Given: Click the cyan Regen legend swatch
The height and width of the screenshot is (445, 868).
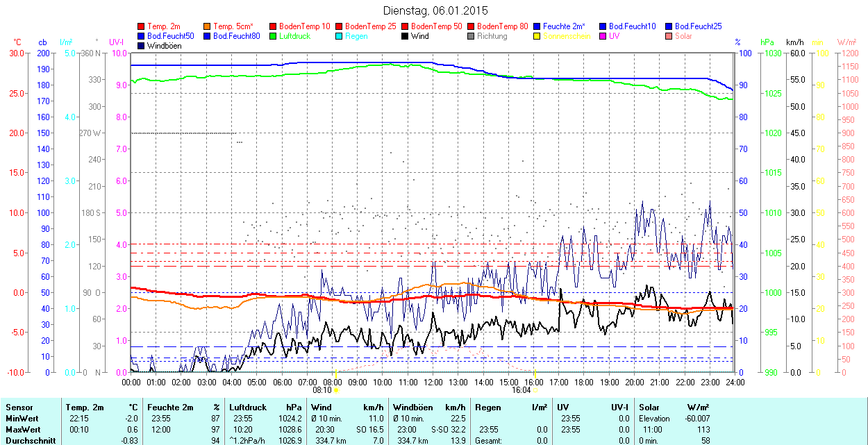Looking at the screenshot, I should pos(340,36).
